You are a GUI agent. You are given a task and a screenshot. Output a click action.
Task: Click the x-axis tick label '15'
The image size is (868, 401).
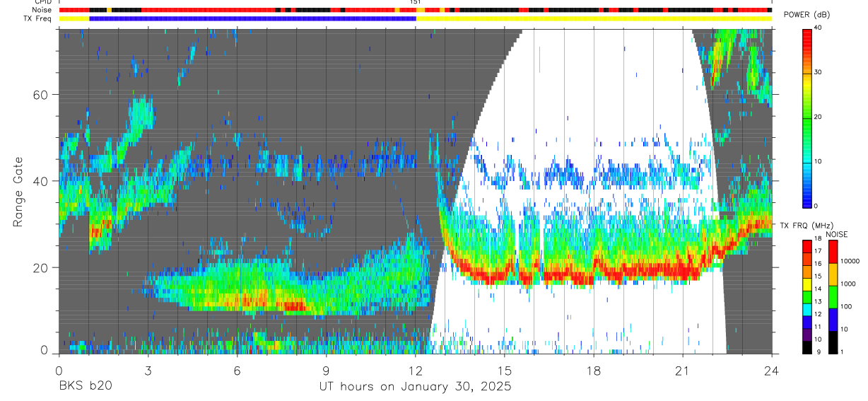[505, 371]
